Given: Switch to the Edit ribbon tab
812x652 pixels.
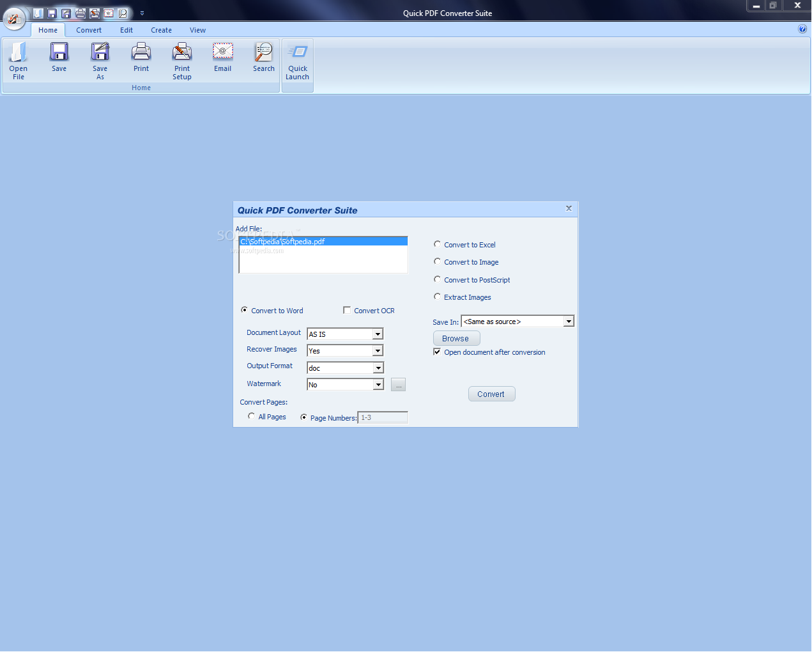Looking at the screenshot, I should tap(126, 30).
